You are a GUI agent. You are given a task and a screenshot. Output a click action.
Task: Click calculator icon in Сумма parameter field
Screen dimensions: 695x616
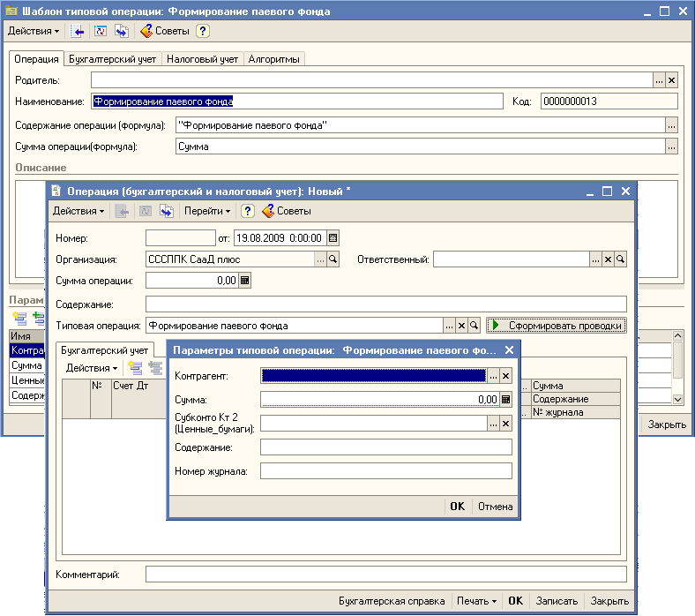pos(506,399)
